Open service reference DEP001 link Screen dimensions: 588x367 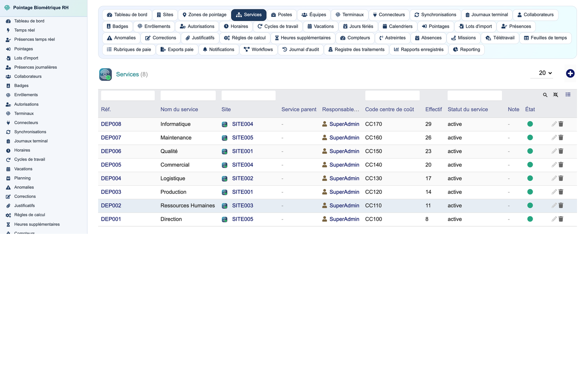click(x=111, y=219)
